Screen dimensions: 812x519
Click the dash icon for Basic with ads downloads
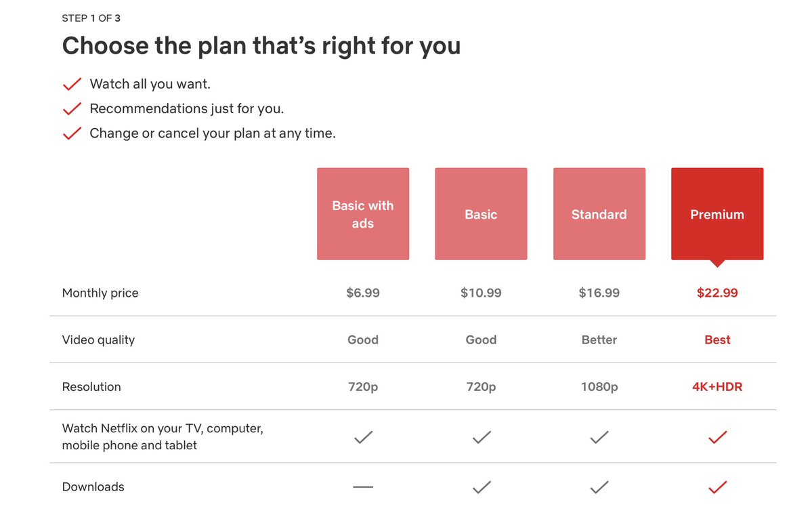(x=363, y=487)
